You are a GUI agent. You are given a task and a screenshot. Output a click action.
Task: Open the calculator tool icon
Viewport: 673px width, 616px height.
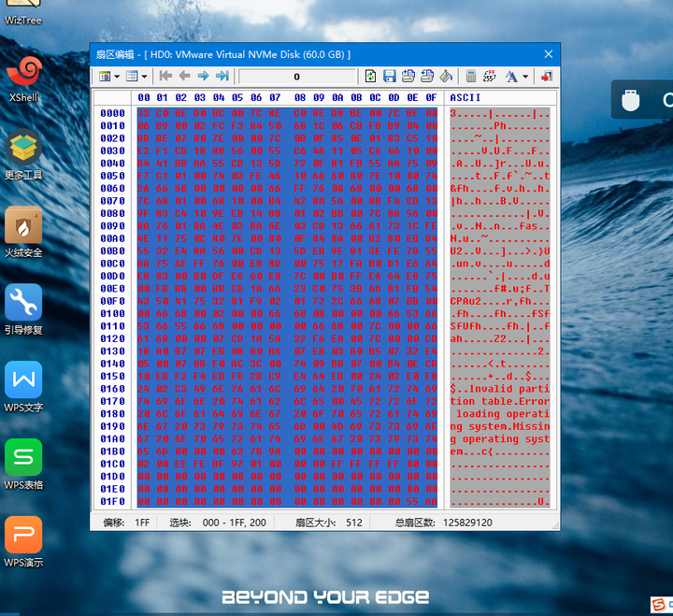pyautogui.click(x=471, y=76)
